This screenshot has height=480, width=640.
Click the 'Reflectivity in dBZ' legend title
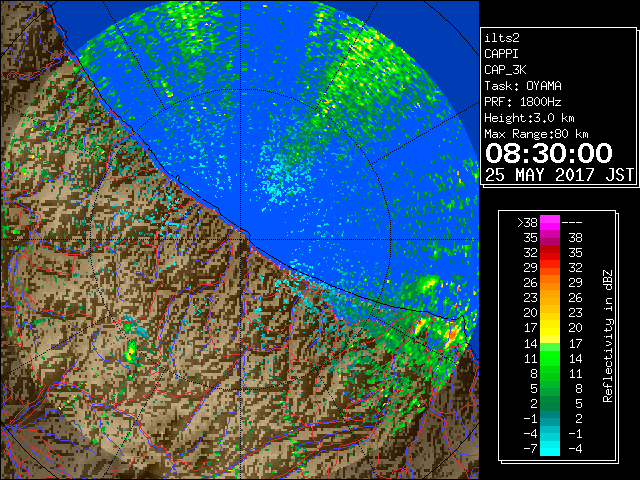(608, 336)
